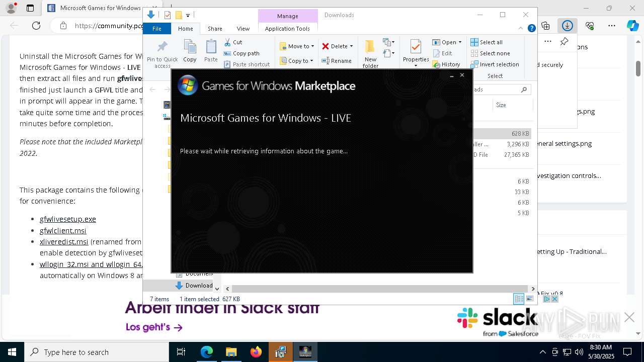Image resolution: width=644 pixels, height=362 pixels.
Task: Click Edge Downloads toolbar icon
Action: [x=568, y=26]
